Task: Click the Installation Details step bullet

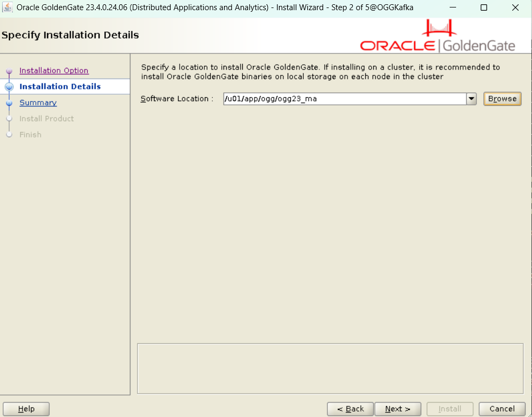Action: click(x=9, y=87)
